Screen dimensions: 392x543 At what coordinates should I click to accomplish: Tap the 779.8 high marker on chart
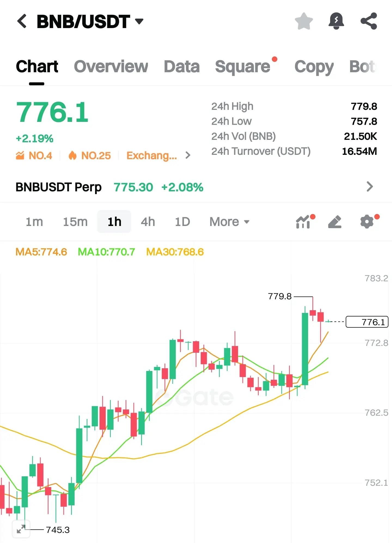(x=280, y=296)
